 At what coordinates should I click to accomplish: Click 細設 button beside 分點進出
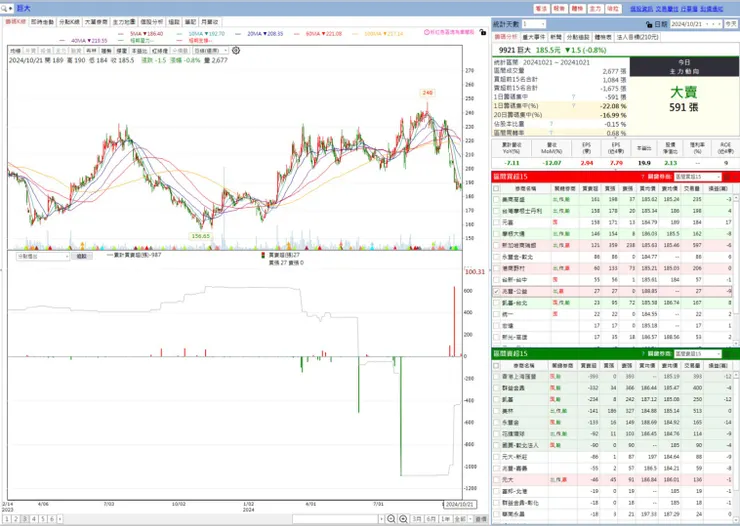[82, 256]
